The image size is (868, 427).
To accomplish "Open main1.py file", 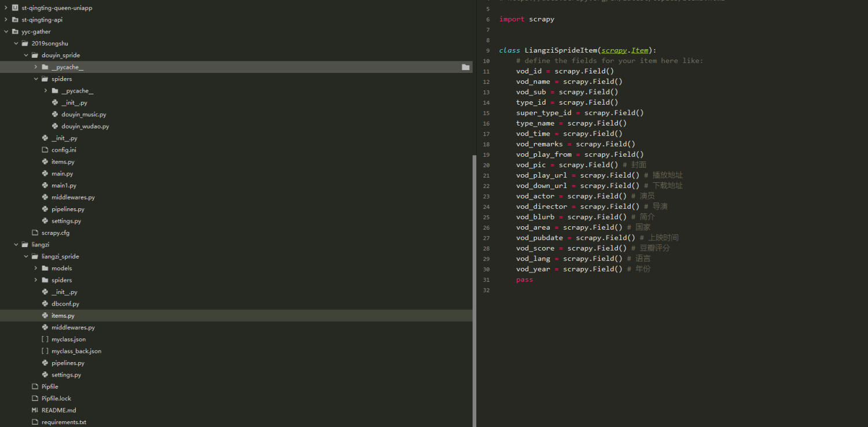I will [64, 186].
